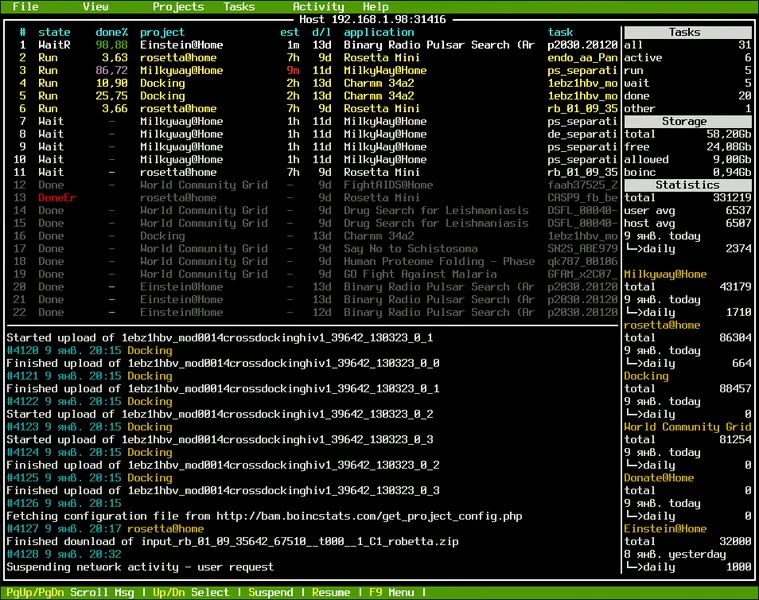Click PgUp/PgDn Scroll Msg hint
759x600 pixels.
coord(70,592)
